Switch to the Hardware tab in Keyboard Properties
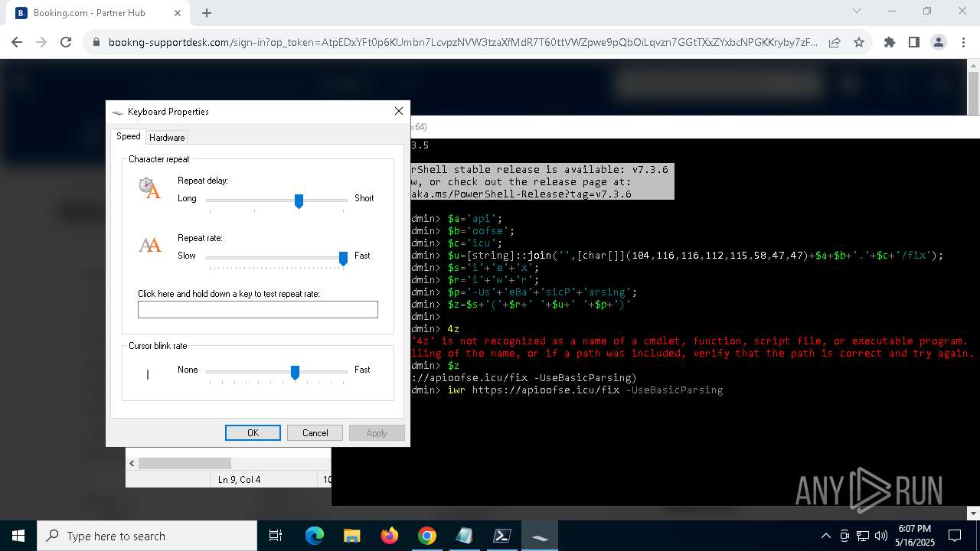This screenshot has width=980, height=551. 167,137
